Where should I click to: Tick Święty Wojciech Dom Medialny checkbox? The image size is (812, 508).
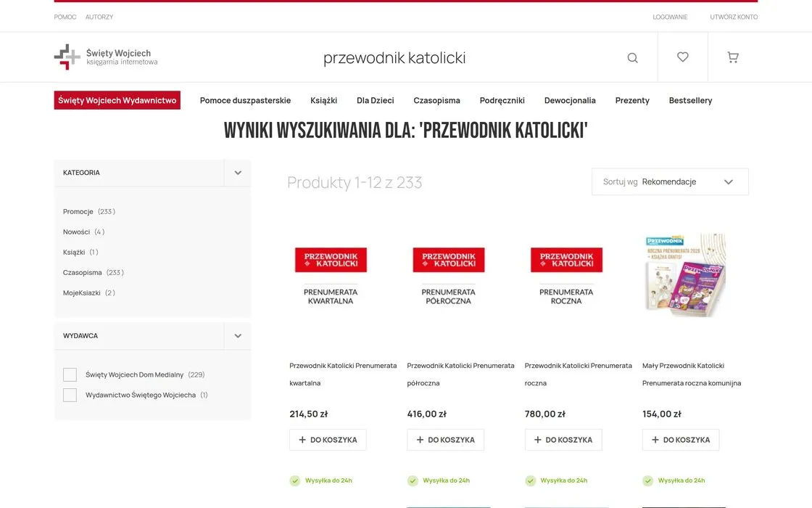click(x=70, y=374)
